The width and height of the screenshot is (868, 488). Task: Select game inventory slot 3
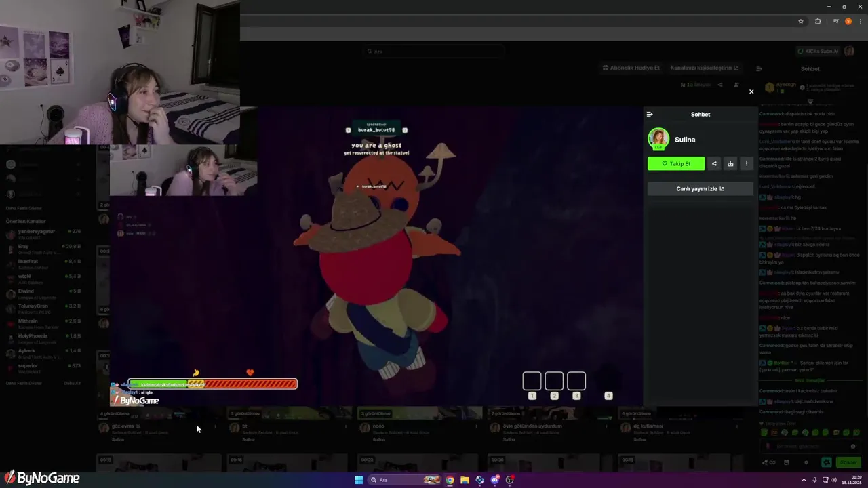point(576,381)
